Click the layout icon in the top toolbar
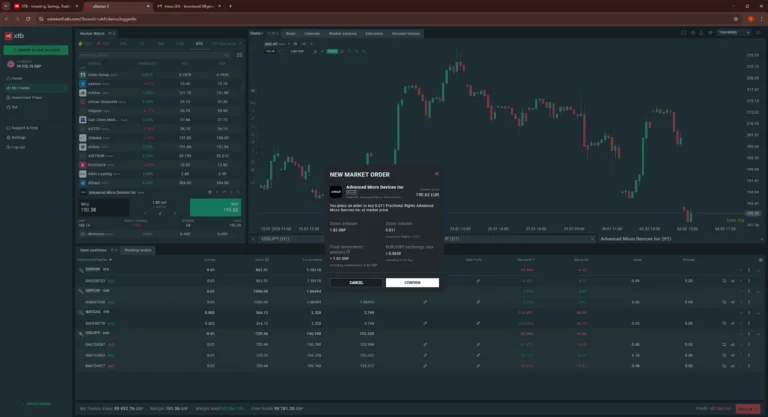This screenshot has width=768, height=417. tap(683, 33)
